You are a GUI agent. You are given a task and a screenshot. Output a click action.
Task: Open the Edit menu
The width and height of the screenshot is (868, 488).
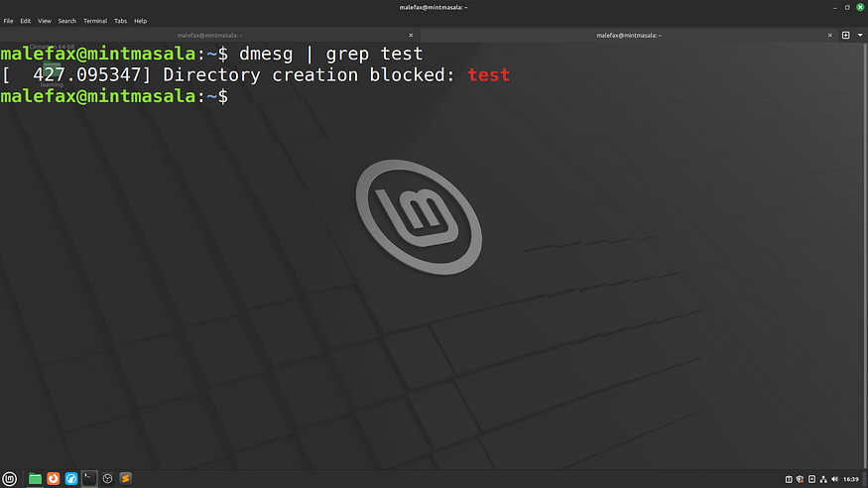(x=26, y=21)
